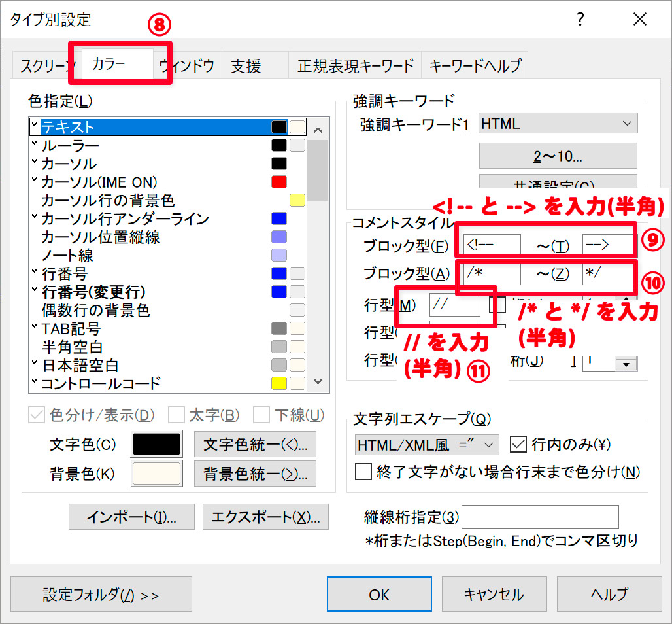Click the 縦線桁指定 input field

[540, 517]
